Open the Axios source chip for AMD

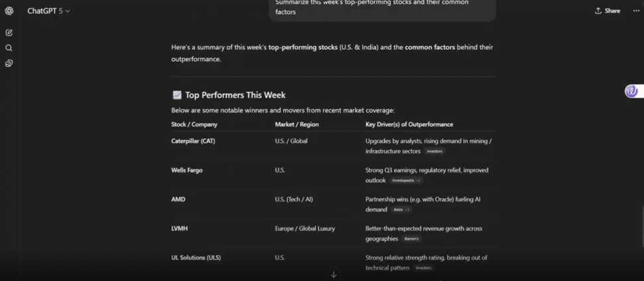point(401,210)
